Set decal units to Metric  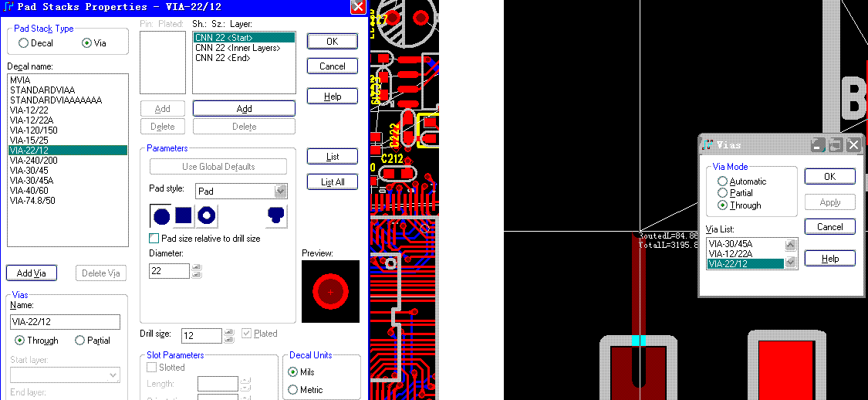[293, 389]
